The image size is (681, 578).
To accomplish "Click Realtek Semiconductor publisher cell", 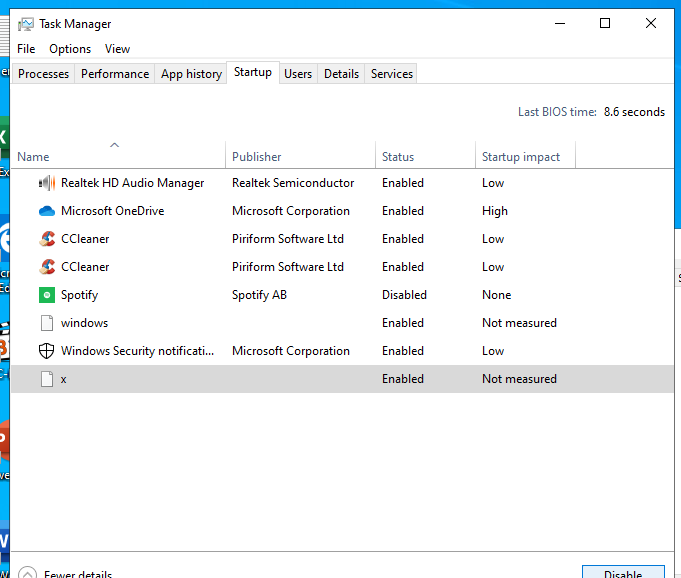I will coord(293,183).
